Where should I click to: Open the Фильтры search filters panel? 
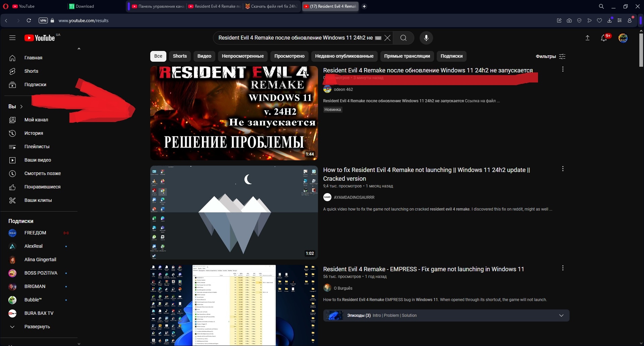[x=550, y=56]
